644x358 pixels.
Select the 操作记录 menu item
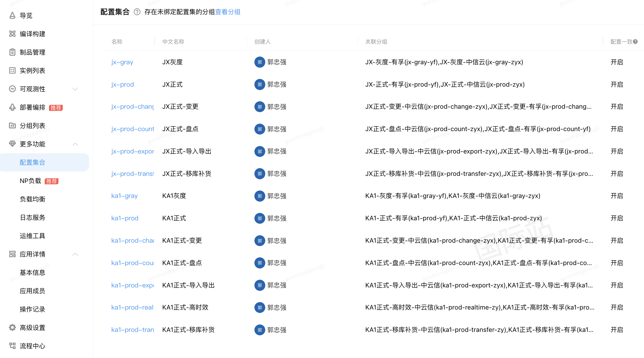(32, 309)
